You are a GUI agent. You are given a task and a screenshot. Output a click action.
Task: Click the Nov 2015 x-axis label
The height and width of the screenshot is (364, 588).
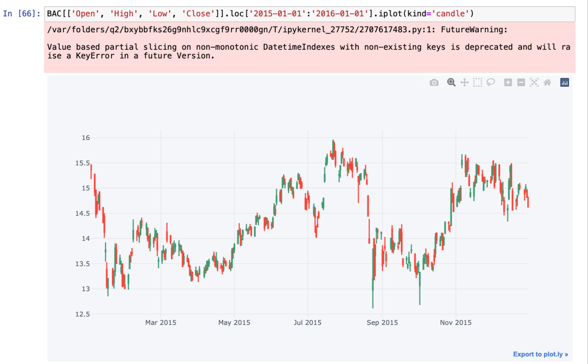tap(456, 323)
